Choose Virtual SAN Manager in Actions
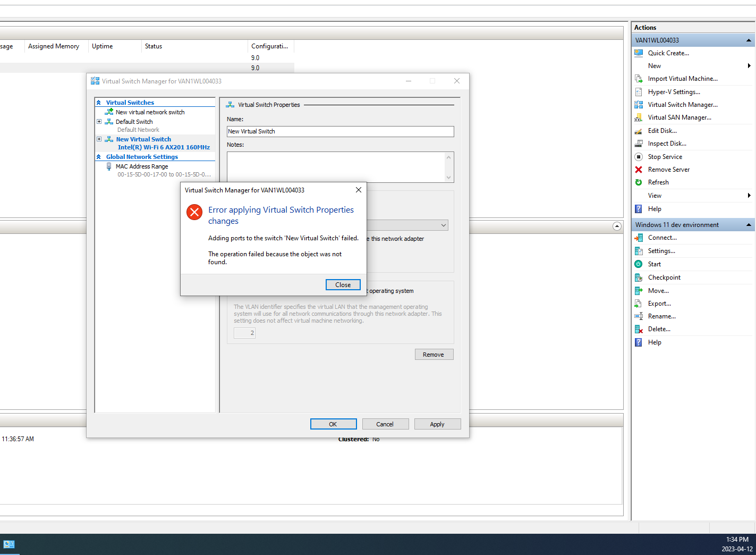The height and width of the screenshot is (555, 756). coord(679,117)
